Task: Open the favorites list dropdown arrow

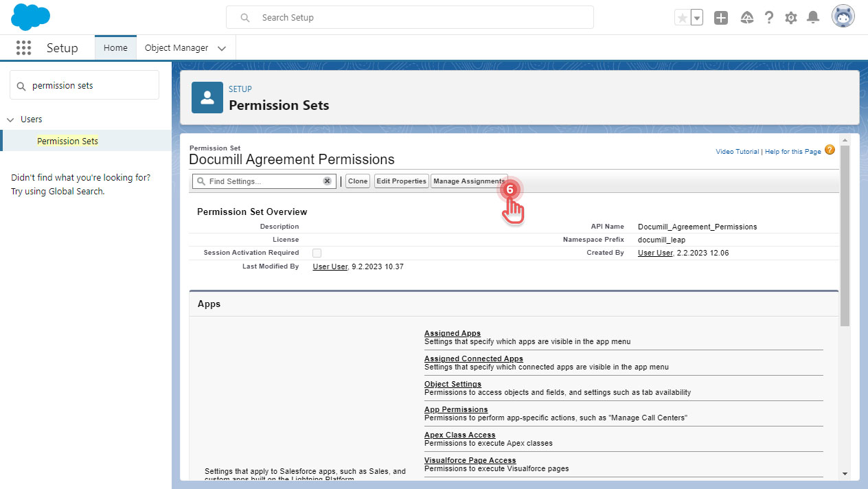Action: tap(697, 18)
